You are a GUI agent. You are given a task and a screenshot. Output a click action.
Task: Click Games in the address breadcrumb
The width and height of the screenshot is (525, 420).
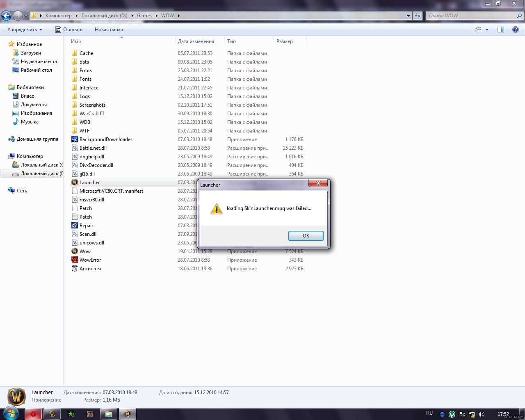click(144, 16)
